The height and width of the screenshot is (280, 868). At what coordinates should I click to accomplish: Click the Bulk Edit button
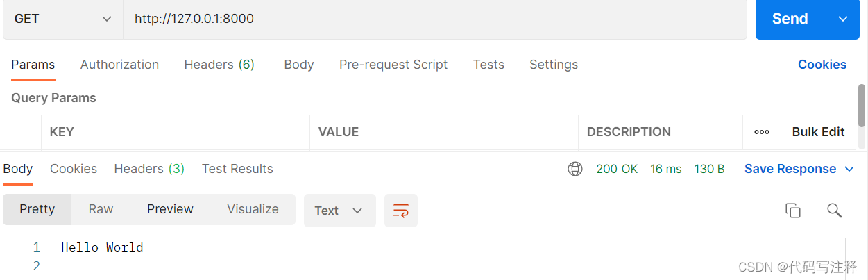818,132
